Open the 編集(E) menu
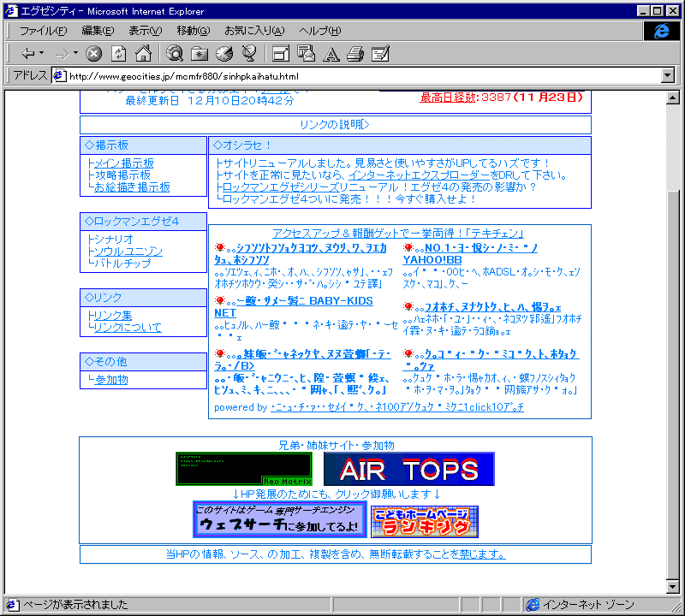Screen dimensions: 685x616 click(x=98, y=31)
